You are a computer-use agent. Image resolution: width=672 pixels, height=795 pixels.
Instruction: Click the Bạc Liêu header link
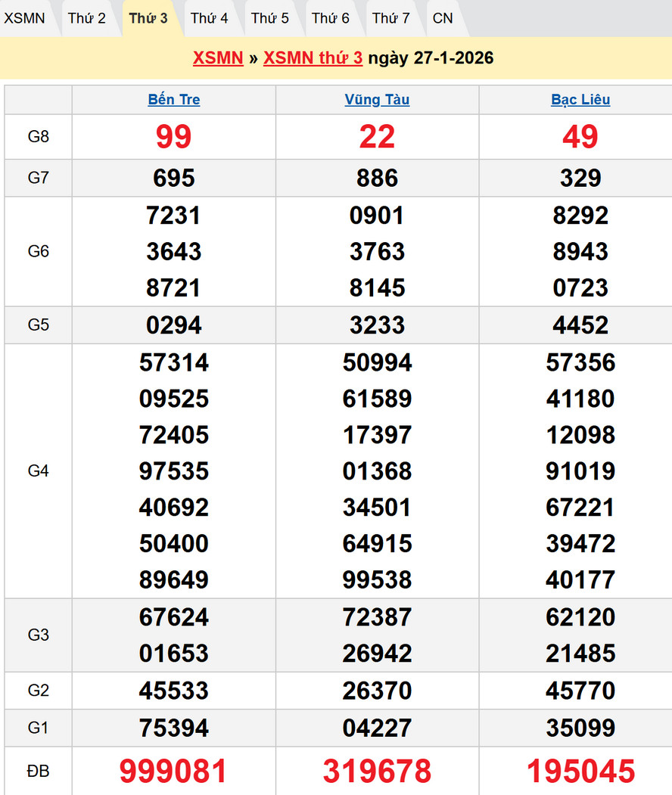point(580,100)
